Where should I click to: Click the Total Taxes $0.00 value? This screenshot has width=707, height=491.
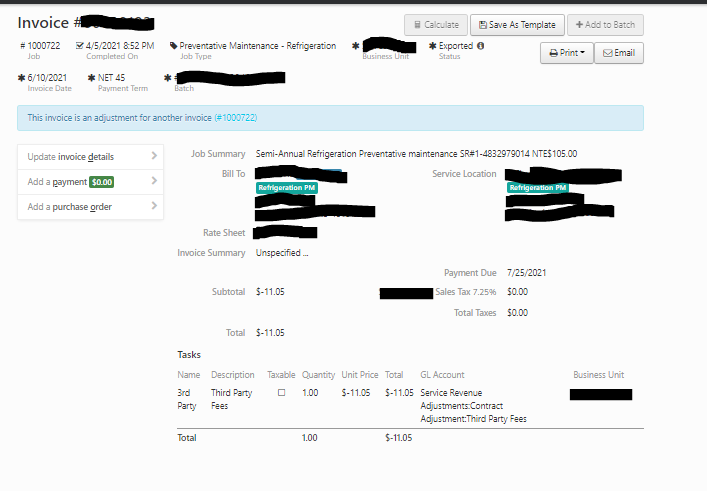pyautogui.click(x=517, y=312)
